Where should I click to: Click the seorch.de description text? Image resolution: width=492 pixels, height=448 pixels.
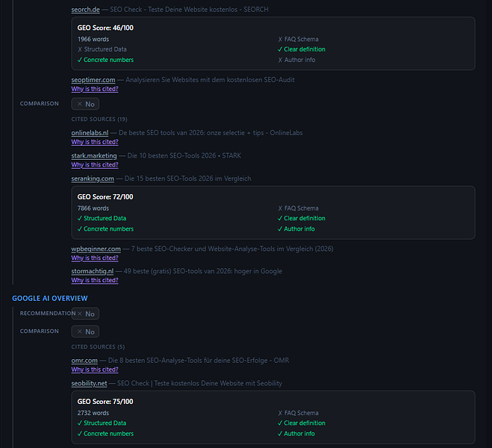189,10
